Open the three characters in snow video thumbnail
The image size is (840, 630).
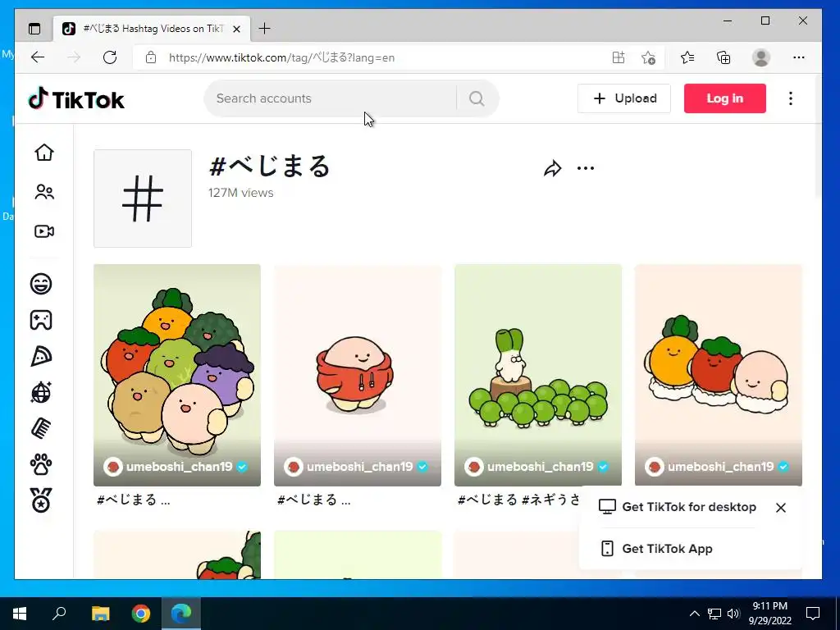719,375
